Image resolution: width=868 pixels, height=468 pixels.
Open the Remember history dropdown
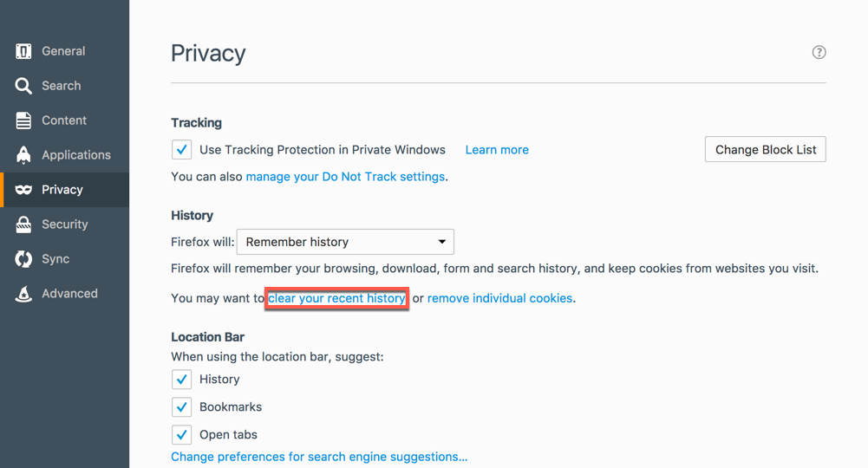(345, 242)
